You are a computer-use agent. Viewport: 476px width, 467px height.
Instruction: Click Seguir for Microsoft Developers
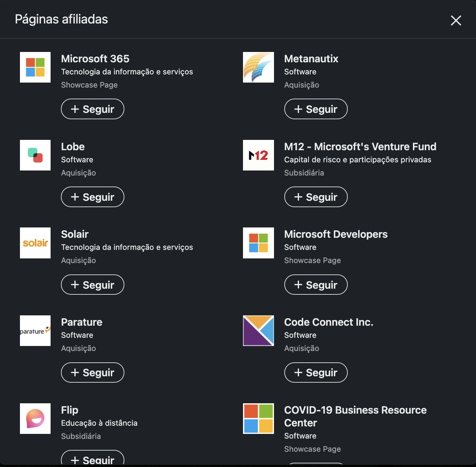(x=316, y=285)
